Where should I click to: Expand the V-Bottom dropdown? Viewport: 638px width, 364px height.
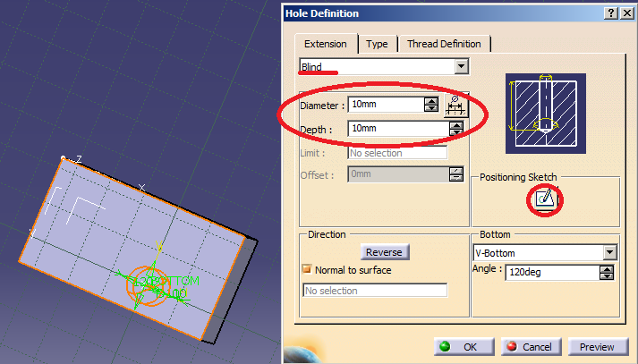[x=609, y=253]
